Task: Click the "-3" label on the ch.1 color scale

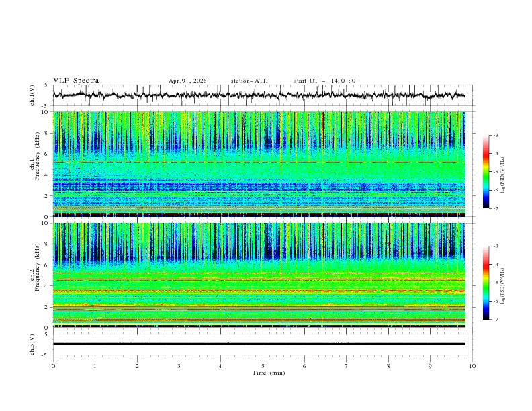Action: pos(495,135)
